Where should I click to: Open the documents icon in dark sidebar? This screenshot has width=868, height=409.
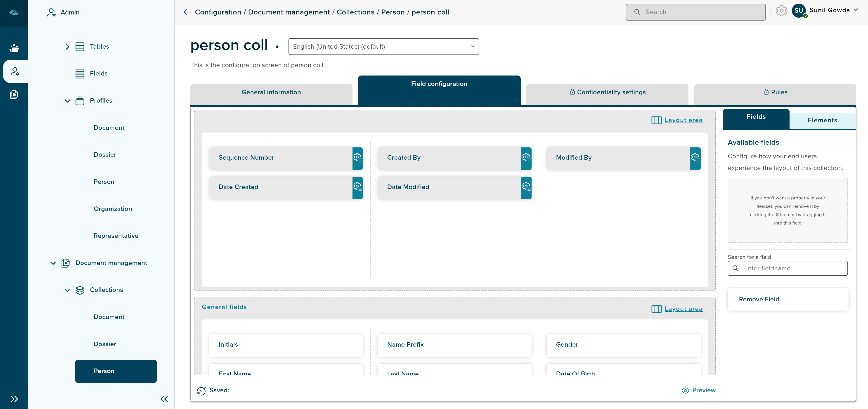point(14,95)
